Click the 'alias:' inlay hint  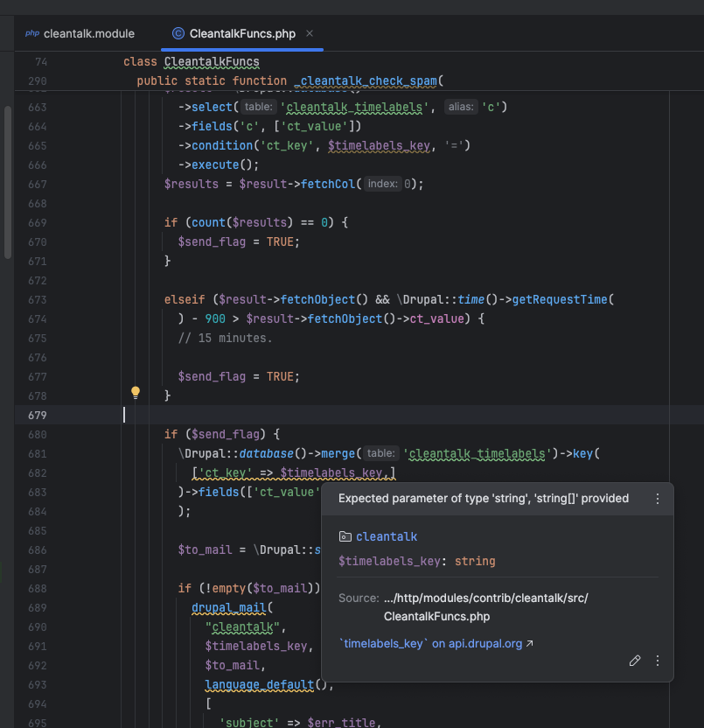tap(461, 107)
